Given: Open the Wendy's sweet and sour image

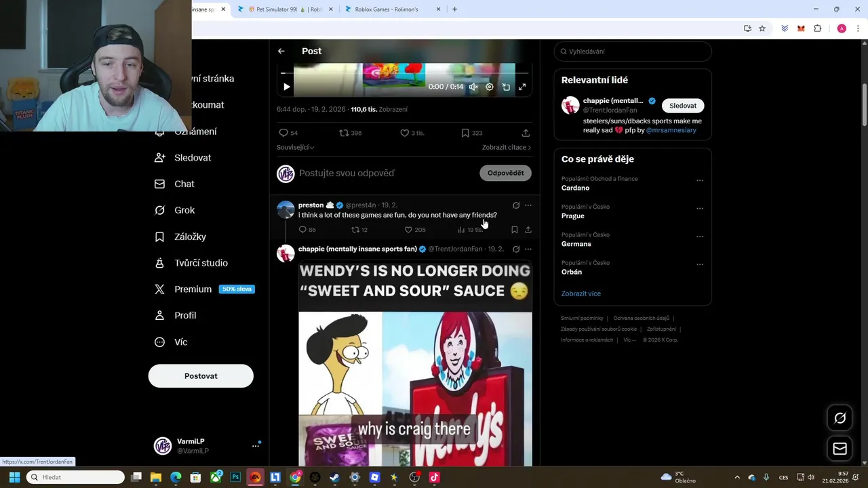Looking at the screenshot, I should tap(415, 364).
